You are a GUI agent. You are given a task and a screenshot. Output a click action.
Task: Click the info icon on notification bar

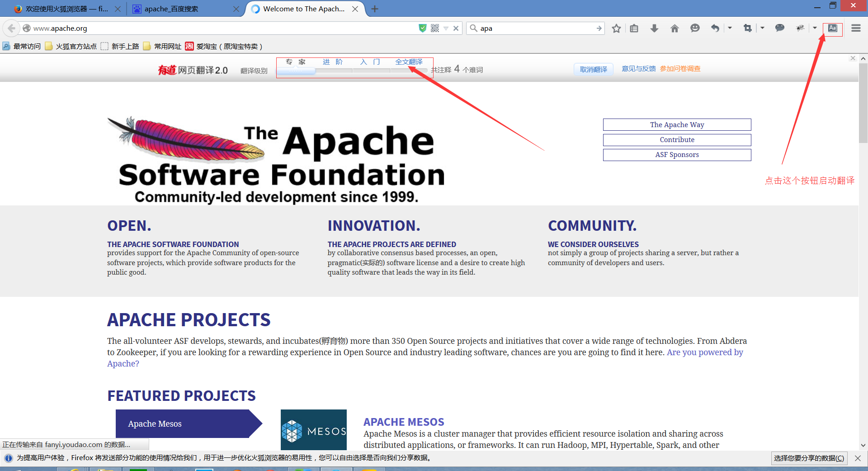click(9, 458)
